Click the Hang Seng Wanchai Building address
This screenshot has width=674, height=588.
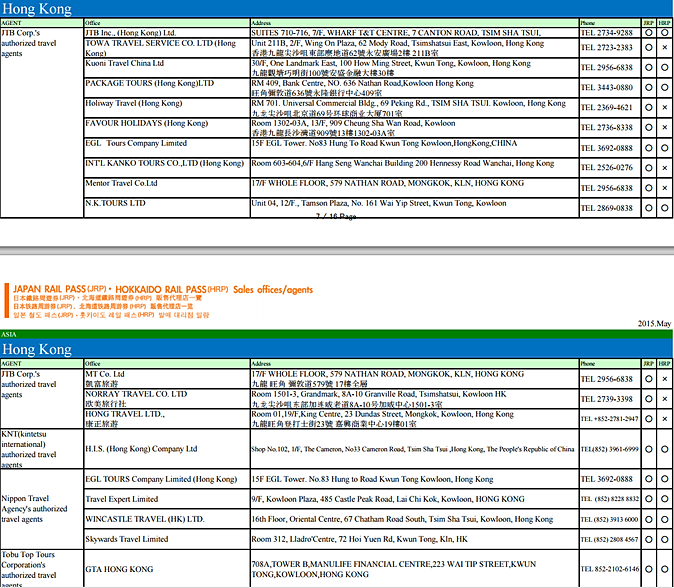(403, 163)
